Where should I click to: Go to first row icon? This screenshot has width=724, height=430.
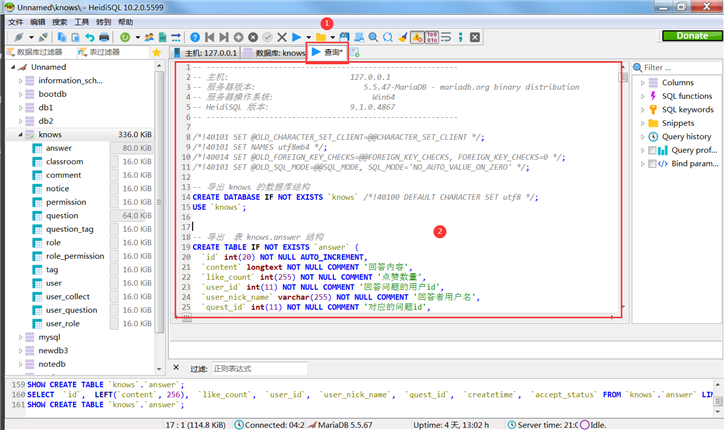tap(210, 37)
